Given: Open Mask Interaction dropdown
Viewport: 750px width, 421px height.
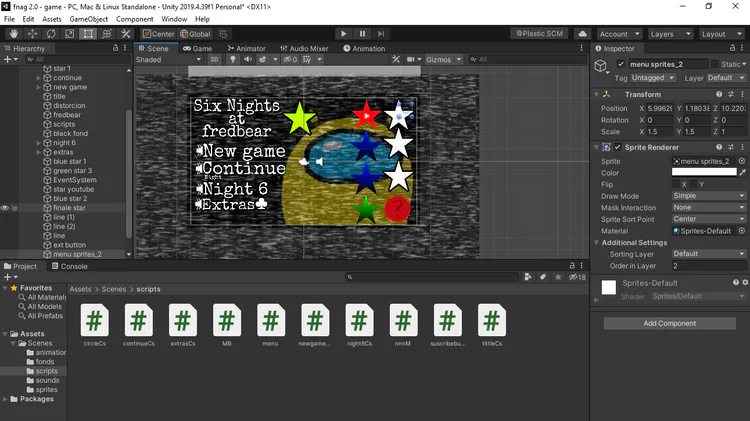Looking at the screenshot, I should (x=708, y=208).
